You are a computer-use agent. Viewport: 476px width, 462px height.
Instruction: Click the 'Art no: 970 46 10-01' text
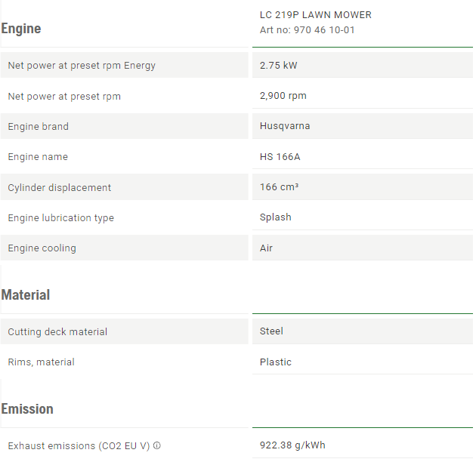[308, 30]
